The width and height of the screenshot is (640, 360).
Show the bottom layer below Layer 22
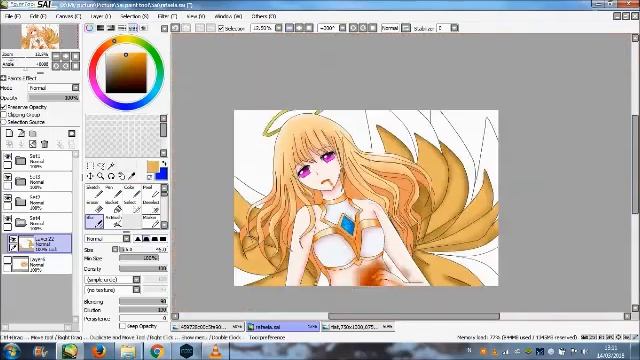pyautogui.click(x=8, y=260)
